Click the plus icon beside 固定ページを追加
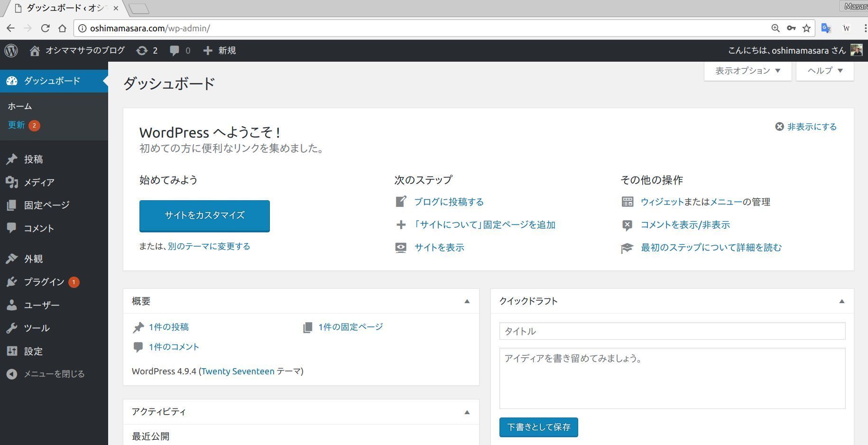868x445 pixels. pos(401,224)
